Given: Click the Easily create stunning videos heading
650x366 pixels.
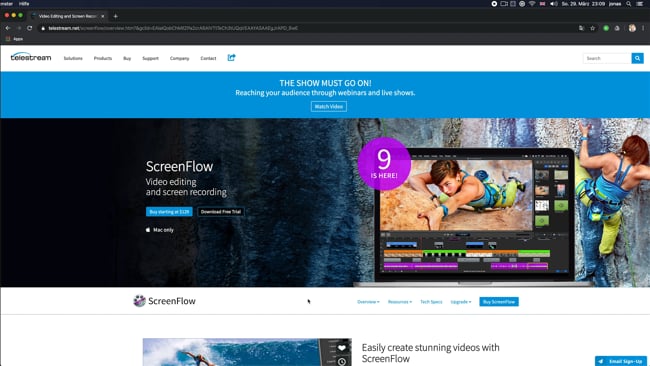Looking at the screenshot, I should (x=430, y=353).
